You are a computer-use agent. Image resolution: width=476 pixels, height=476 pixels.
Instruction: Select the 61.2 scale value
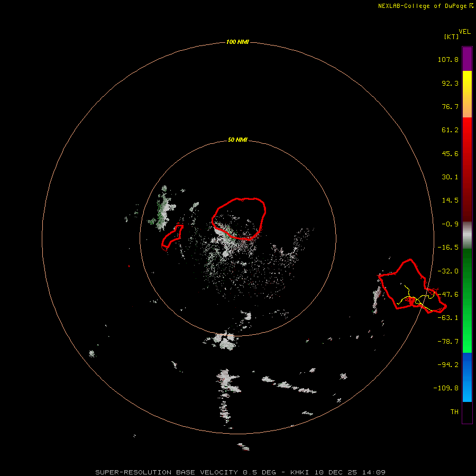click(x=450, y=130)
